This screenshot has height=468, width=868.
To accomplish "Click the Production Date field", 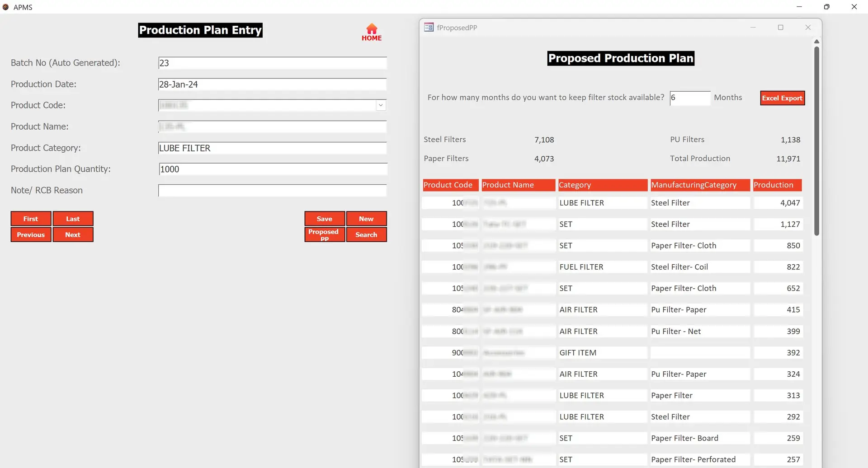I will pyautogui.click(x=273, y=84).
